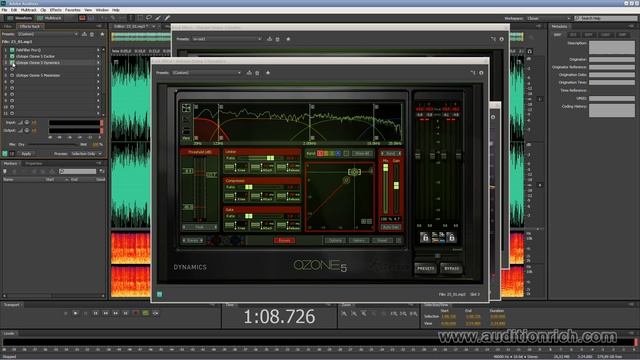Click right lock icon under Ozone meters
The height and width of the screenshot is (360, 640).
[x=451, y=237]
